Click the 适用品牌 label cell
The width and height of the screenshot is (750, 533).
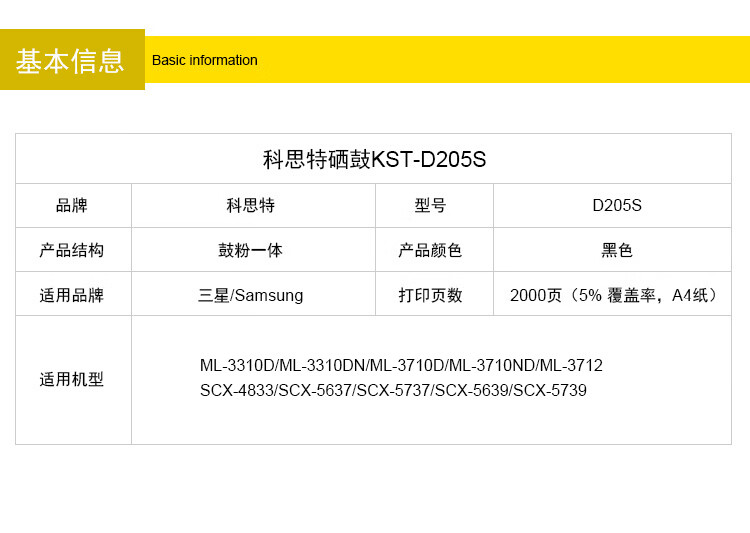(x=72, y=295)
